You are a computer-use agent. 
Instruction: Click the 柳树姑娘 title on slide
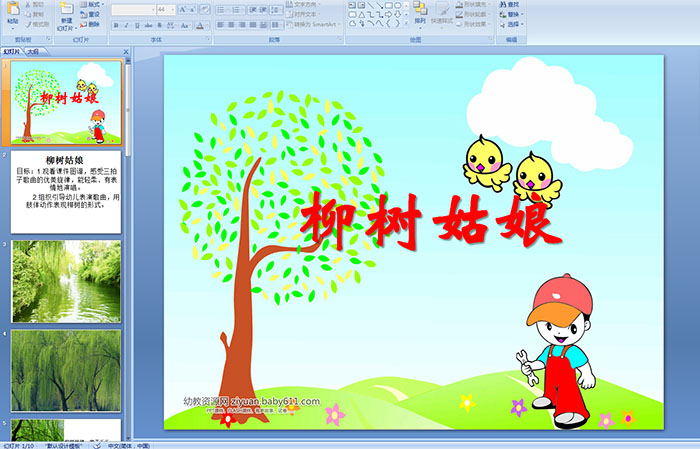[431, 221]
